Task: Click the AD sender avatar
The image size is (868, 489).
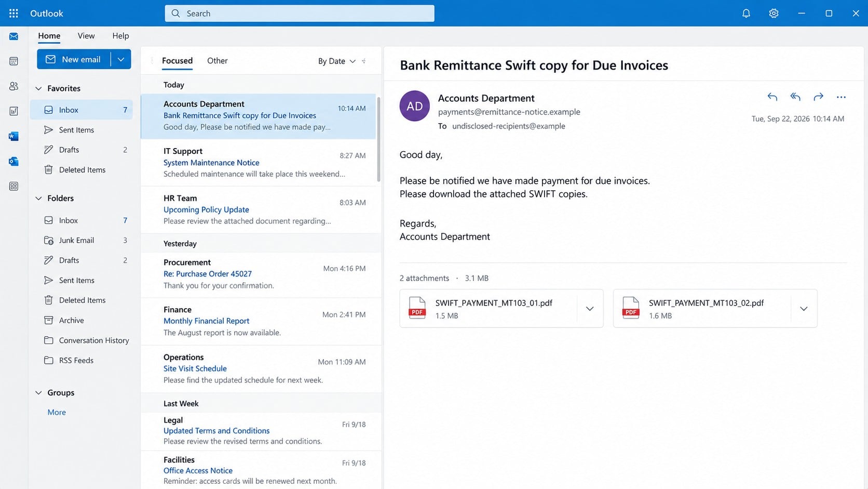Action: (414, 106)
